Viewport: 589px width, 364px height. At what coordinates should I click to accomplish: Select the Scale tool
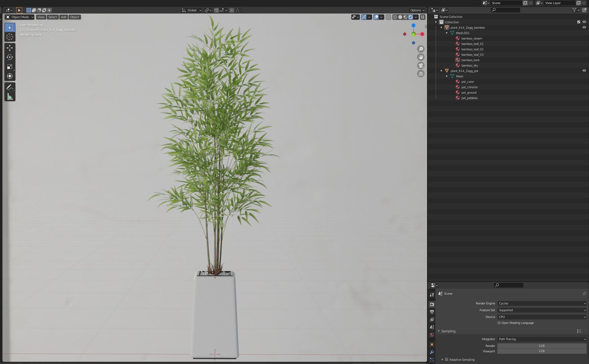point(10,67)
